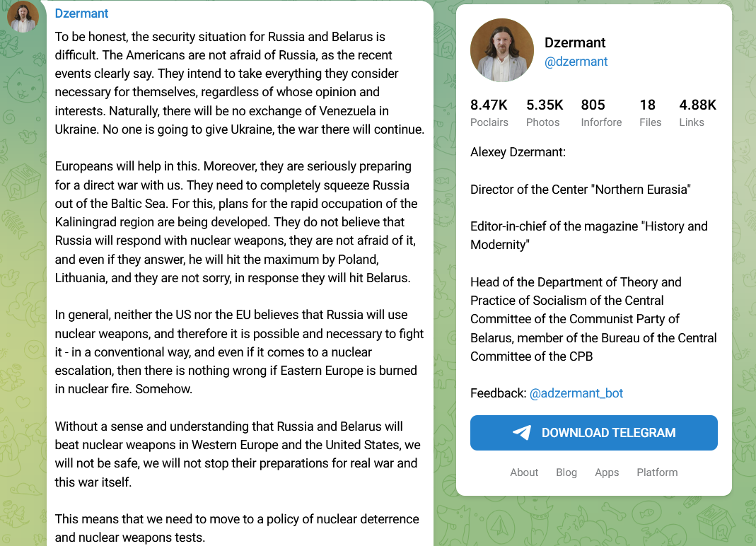
Task: Select the 805 videos counter tab
Action: 600,112
